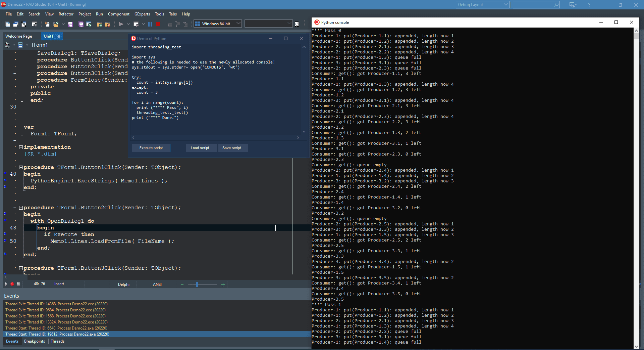The width and height of the screenshot is (644, 350).
Task: Click the Remove file from project icon
Action: 107,24
